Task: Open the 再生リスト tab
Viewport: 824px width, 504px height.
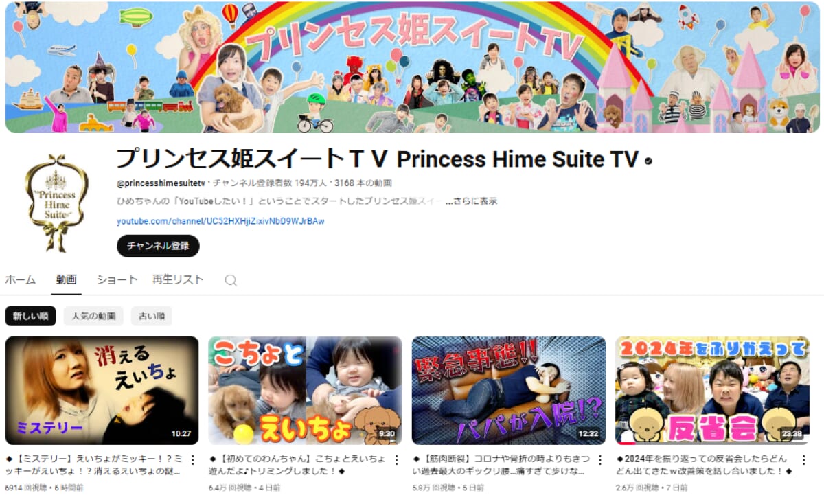Action: (178, 279)
